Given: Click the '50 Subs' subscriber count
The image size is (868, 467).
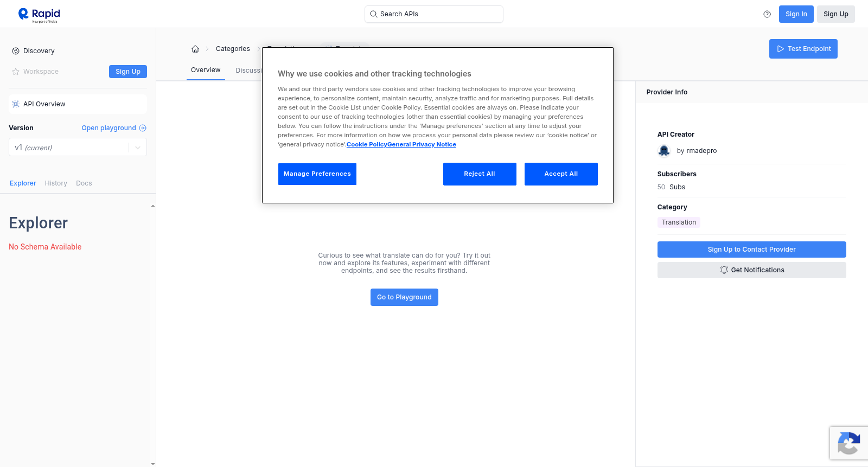Looking at the screenshot, I should 671,187.
